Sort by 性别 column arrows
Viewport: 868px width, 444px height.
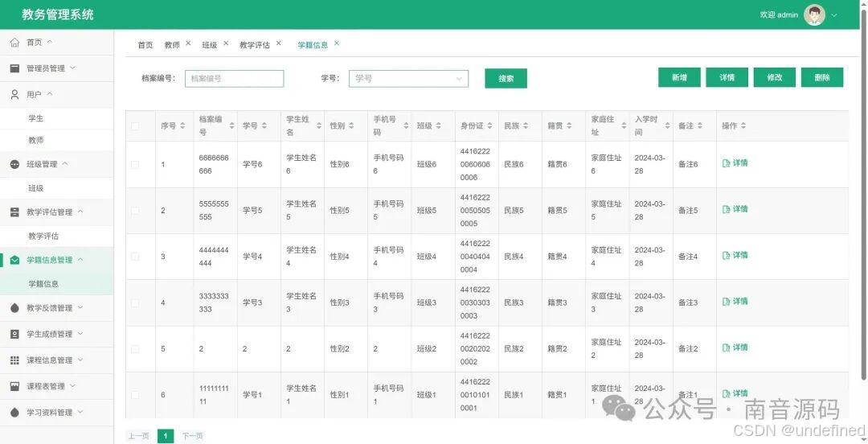tap(351, 125)
